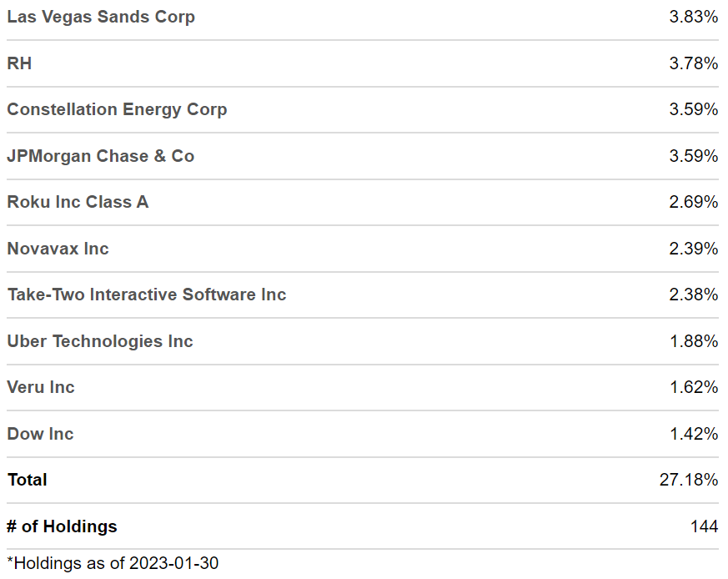Select the 27.18% total value
This screenshot has width=728, height=579.
point(689,480)
